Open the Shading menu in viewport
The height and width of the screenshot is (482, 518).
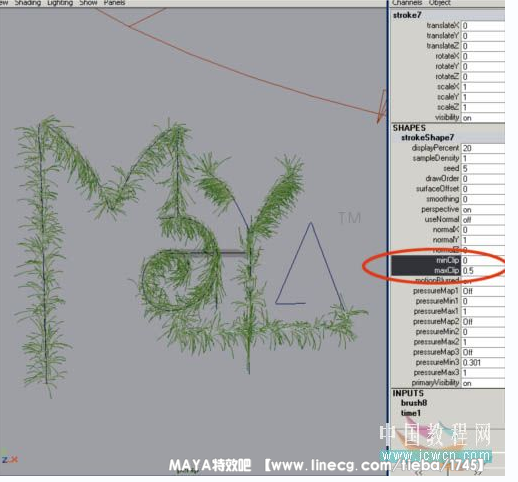(x=28, y=3)
